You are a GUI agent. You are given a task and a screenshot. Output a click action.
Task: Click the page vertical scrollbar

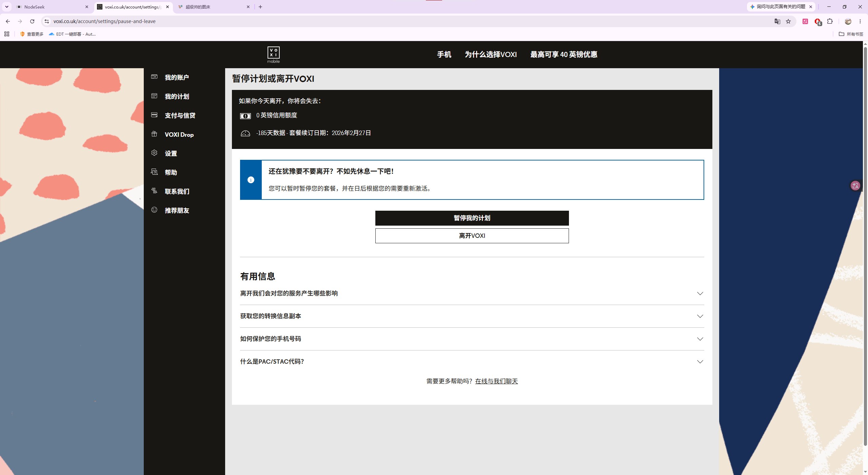point(865,246)
